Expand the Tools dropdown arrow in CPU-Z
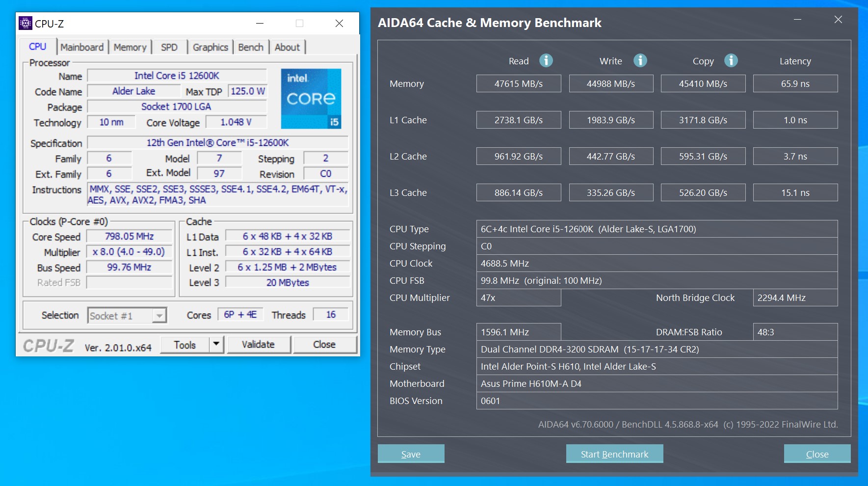Image resolution: width=868 pixels, height=486 pixels. [216, 345]
